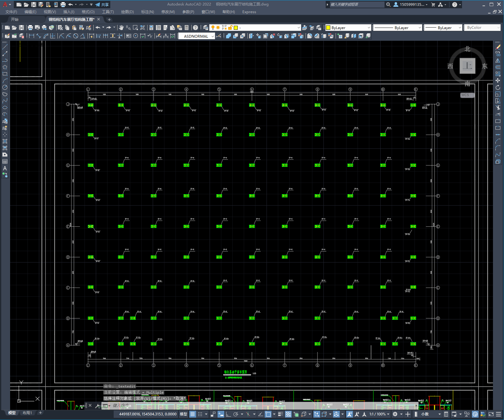Screen dimensions: 504x420
Task: Click the Diameter dimension tool icon
Action: click(x=76, y=36)
